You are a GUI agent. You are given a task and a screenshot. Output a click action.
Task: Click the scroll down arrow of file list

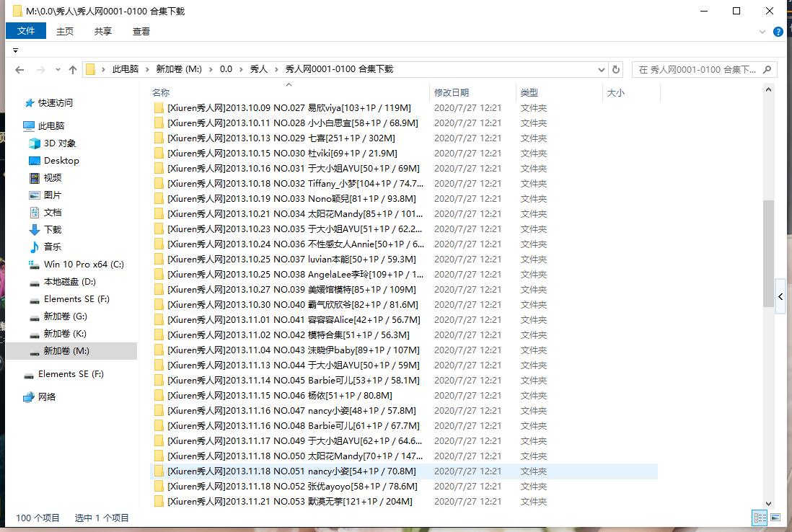pyautogui.click(x=768, y=503)
